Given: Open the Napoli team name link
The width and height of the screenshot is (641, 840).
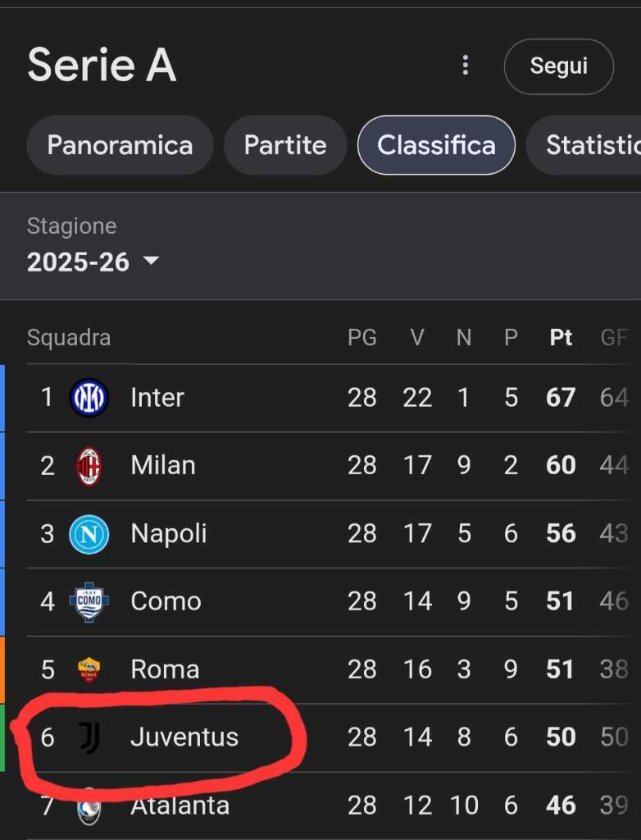Looking at the screenshot, I should point(169,534).
